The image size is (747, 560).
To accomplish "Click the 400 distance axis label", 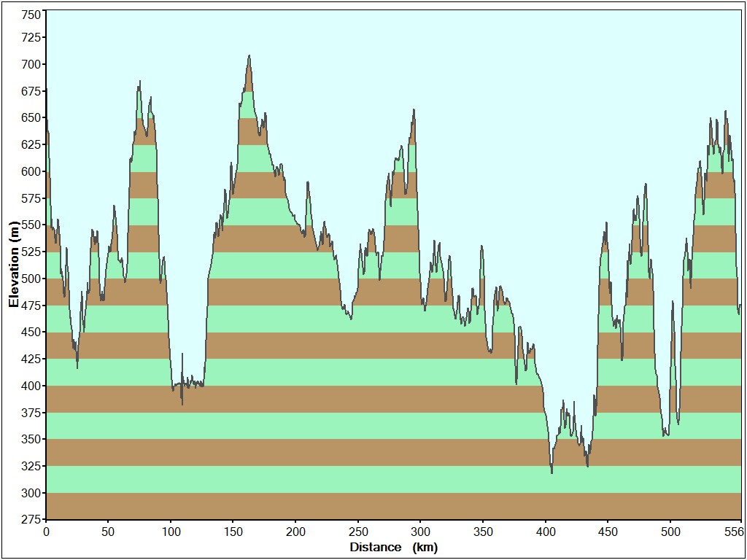I will tap(546, 532).
